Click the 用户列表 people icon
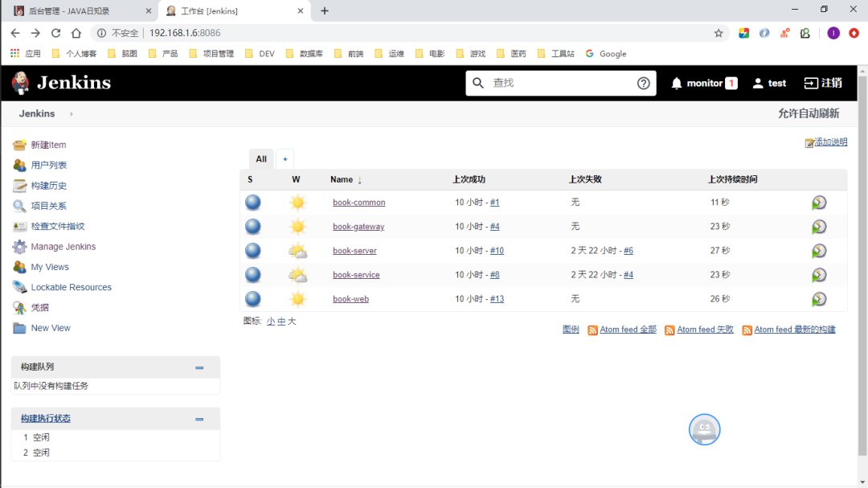 [x=19, y=165]
